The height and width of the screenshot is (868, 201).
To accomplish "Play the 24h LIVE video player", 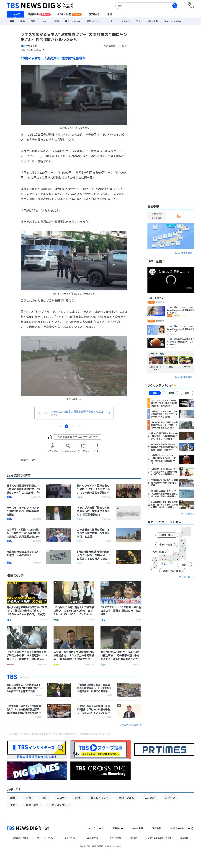I will tap(171, 280).
